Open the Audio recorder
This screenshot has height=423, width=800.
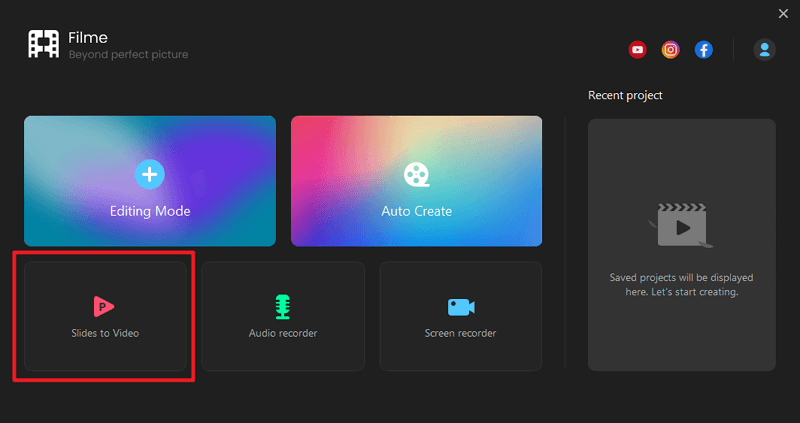[x=283, y=316]
